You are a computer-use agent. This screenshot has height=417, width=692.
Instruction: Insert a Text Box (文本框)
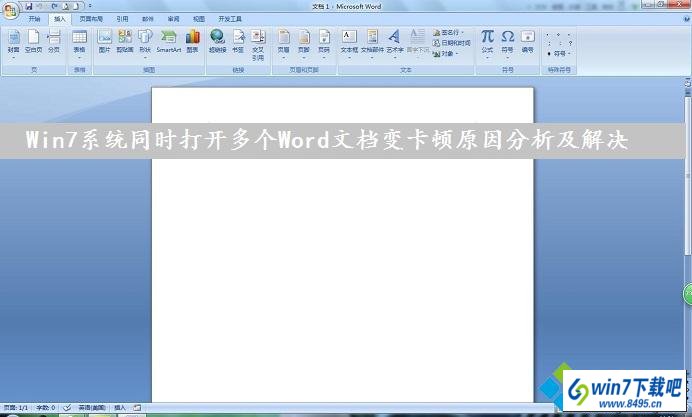tap(349, 44)
